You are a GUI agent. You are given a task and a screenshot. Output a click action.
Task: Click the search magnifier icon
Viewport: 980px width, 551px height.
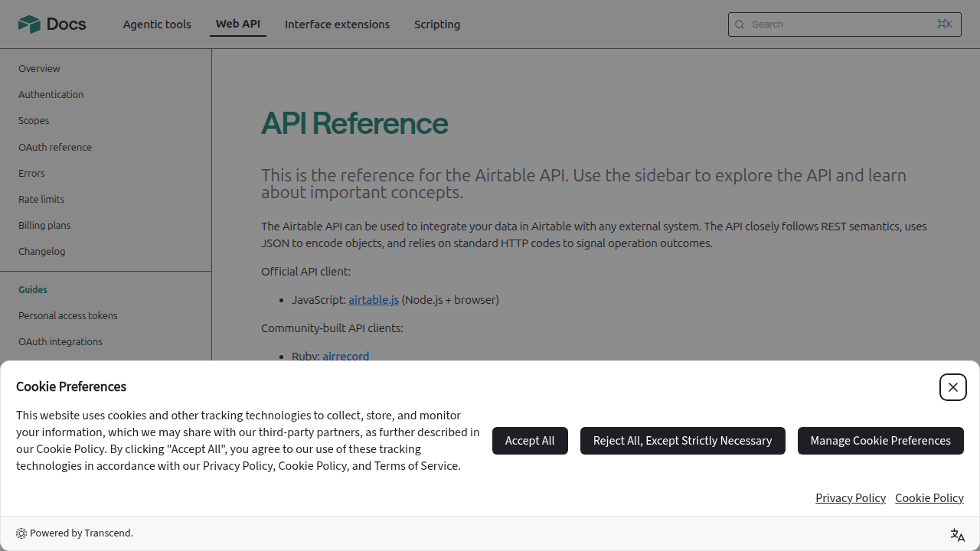(740, 24)
